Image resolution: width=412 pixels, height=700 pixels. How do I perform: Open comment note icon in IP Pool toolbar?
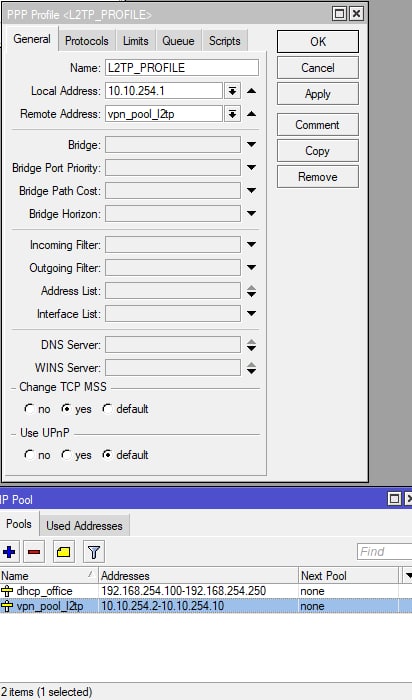64,552
